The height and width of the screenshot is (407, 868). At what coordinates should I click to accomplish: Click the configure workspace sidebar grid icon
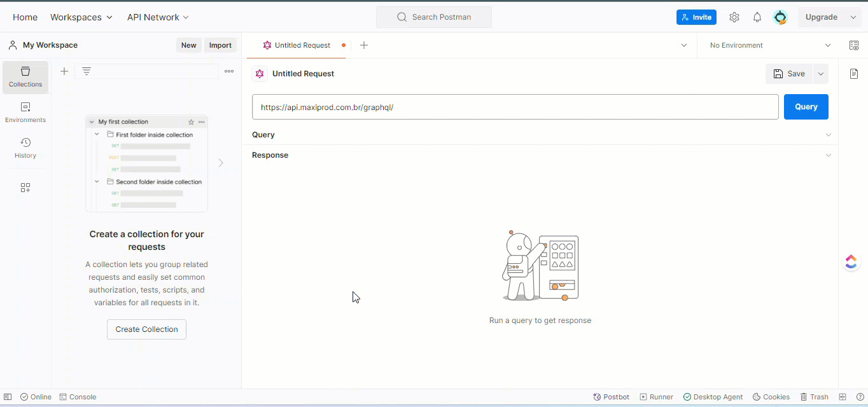tap(25, 188)
